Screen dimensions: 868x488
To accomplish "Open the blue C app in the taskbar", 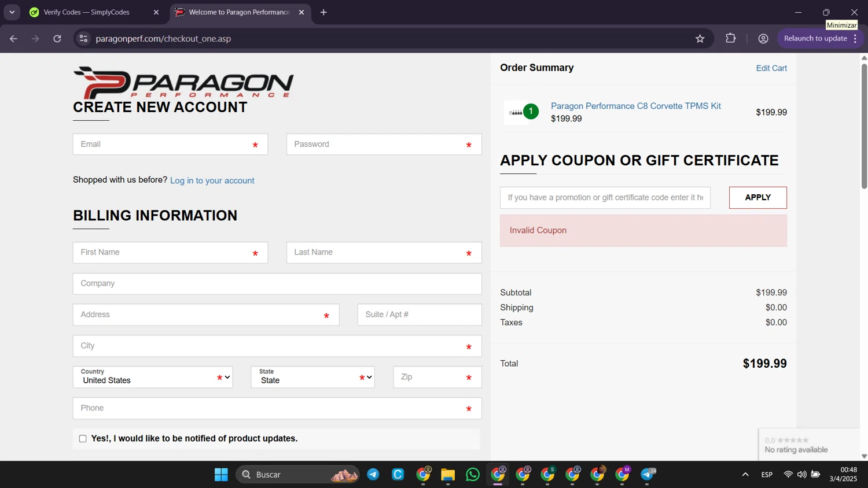I will [x=398, y=475].
